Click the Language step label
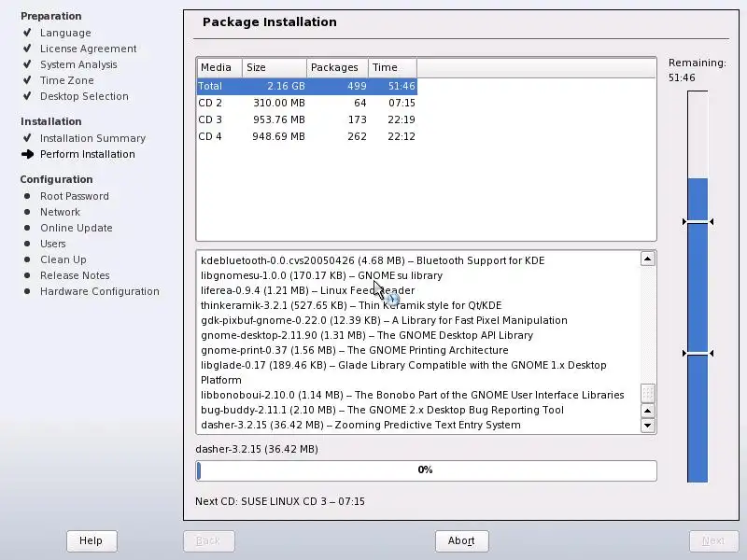The height and width of the screenshot is (560, 747). (x=65, y=33)
